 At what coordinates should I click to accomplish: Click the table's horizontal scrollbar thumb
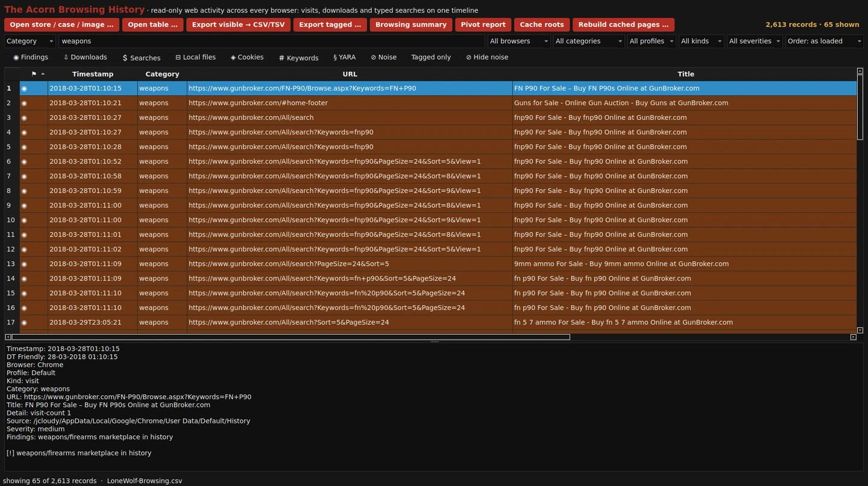pos(291,337)
